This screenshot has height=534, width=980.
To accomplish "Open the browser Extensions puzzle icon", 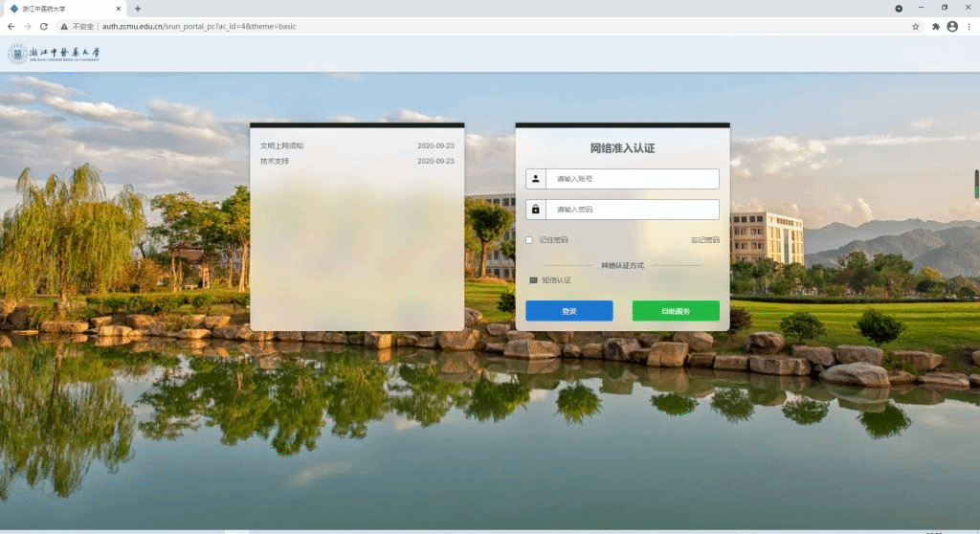I will (935, 27).
